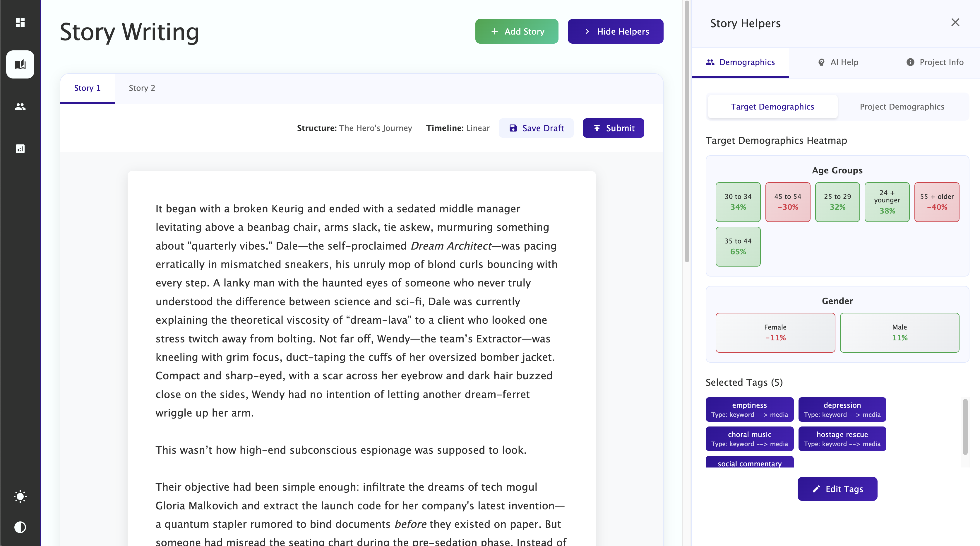Image resolution: width=980 pixels, height=546 pixels.
Task: Click the green Add Story button
Action: [516, 31]
